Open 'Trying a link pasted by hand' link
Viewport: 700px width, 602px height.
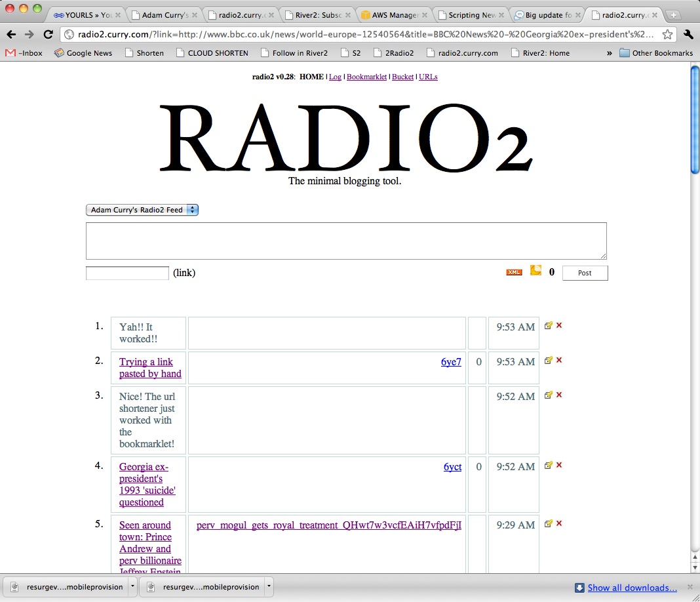(x=150, y=367)
